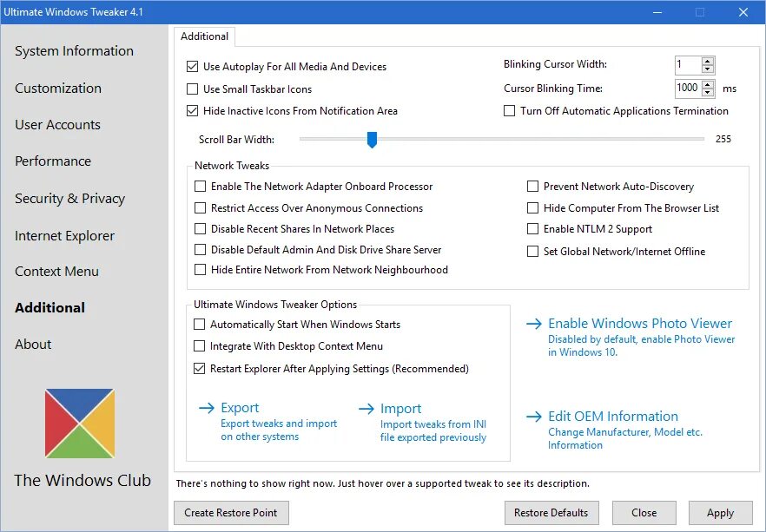Switch to the Additional tab
This screenshot has height=532, width=766.
(204, 36)
